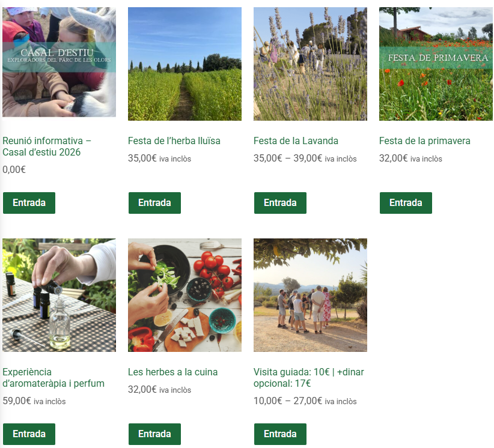Screen dimensions: 494x448
Task: Follow the Festa de l'herba lluïsa title
Action: pyautogui.click(x=174, y=141)
